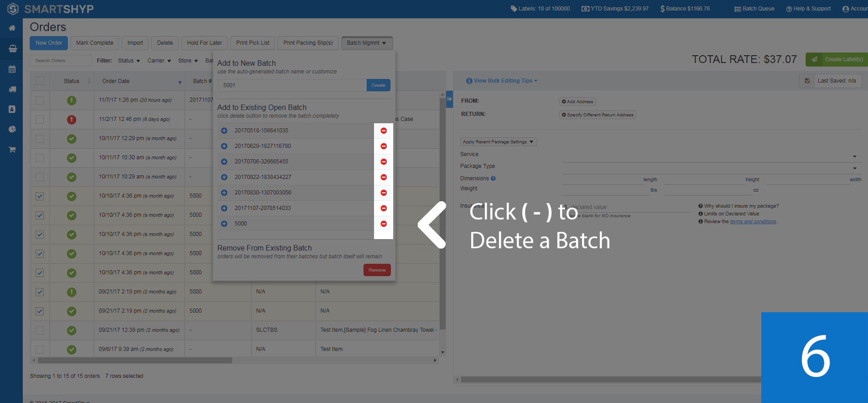Click Mark Complete button

(94, 43)
